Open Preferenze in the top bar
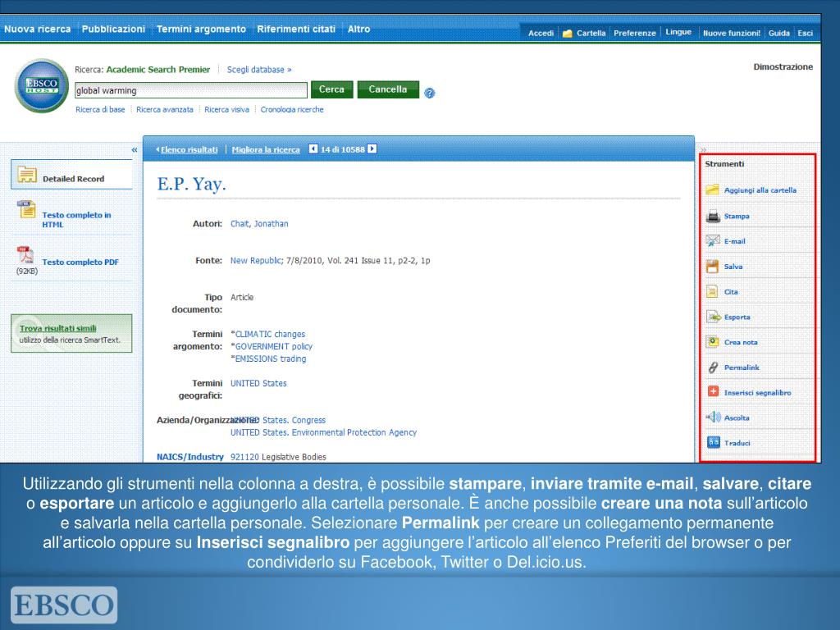The width and height of the screenshot is (840, 630). 635,33
